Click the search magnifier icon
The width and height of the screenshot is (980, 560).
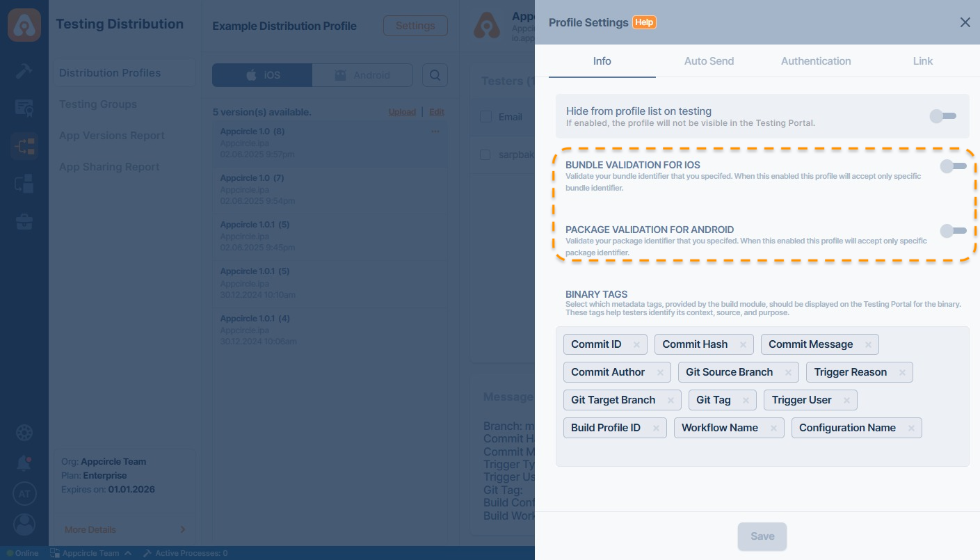(435, 75)
